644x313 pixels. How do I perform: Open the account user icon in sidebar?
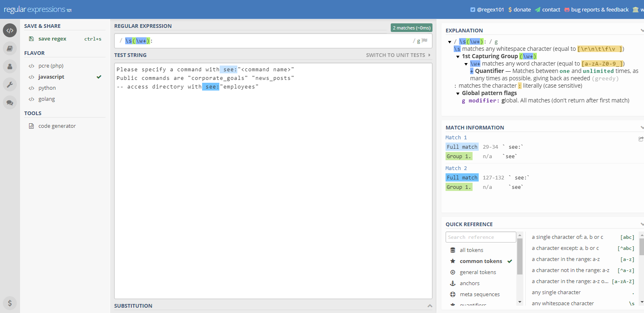10,66
